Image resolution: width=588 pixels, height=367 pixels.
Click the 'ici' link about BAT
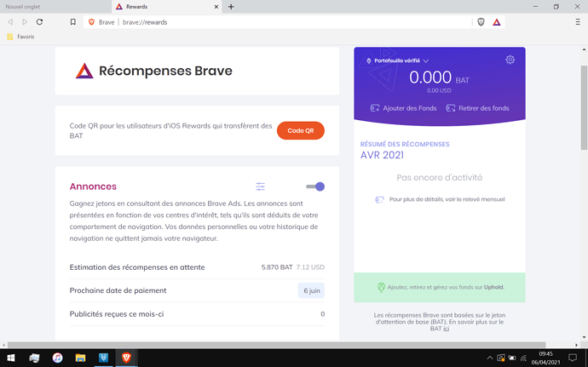[446, 329]
